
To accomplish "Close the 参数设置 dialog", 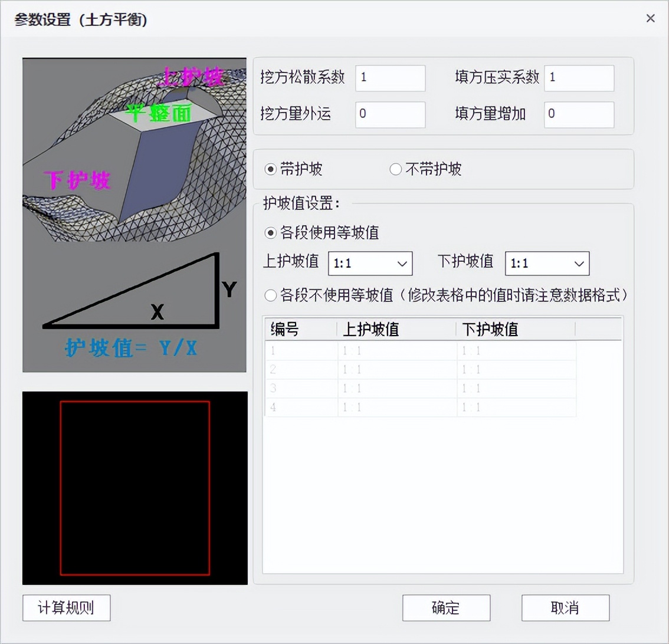I will pos(650,18).
